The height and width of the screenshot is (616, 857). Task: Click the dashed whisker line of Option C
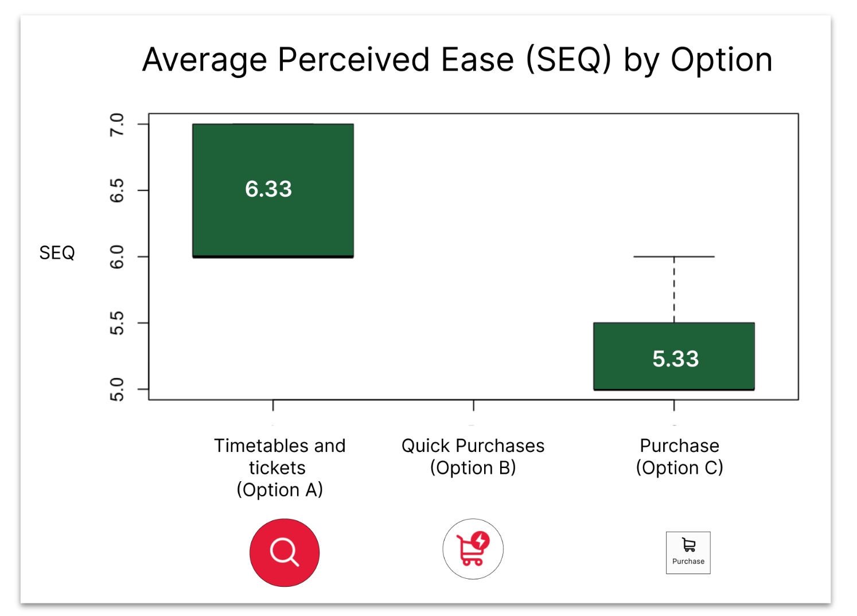674,290
